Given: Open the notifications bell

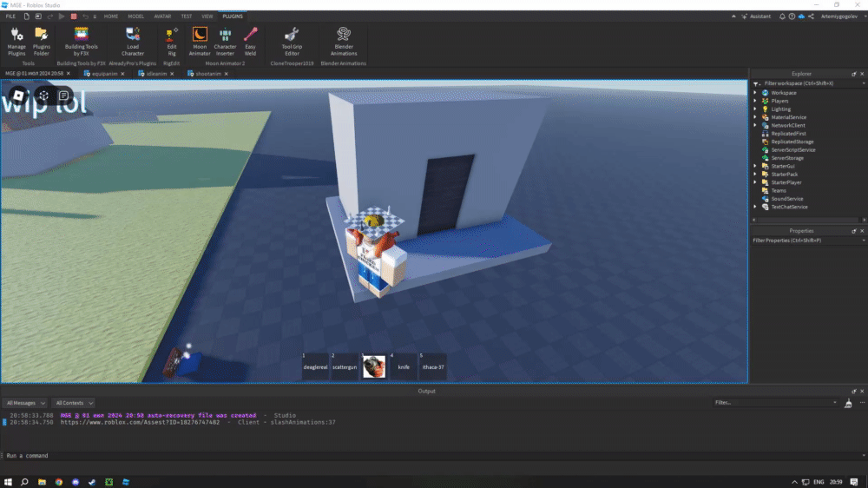Looking at the screenshot, I should pos(782,16).
